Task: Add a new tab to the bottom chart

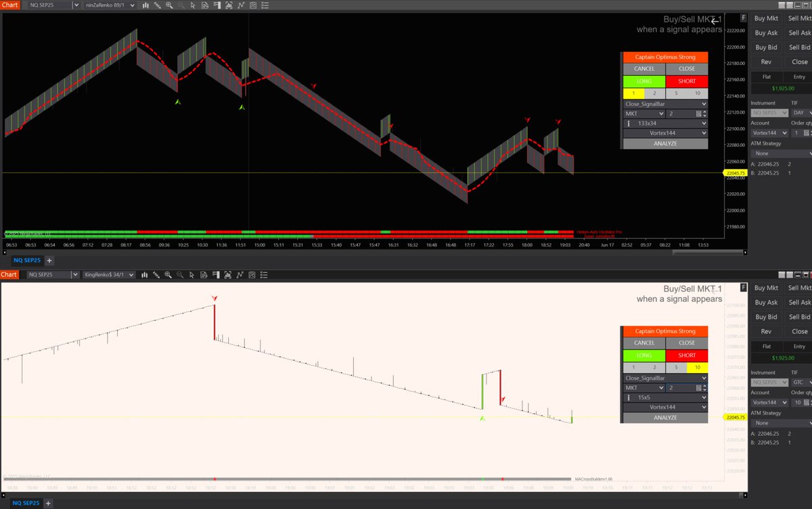Action: (49, 503)
